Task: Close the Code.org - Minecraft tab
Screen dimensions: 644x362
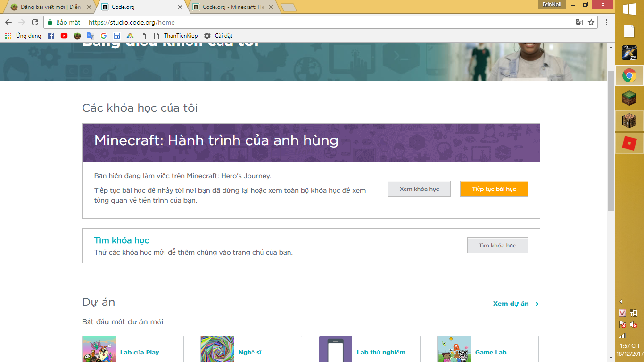Action: [x=271, y=7]
